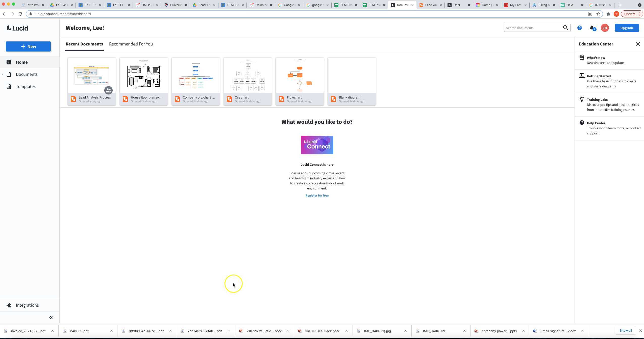The image size is (644, 339).
Task: Collapse the left sidebar with the double chevron
Action: (51, 317)
